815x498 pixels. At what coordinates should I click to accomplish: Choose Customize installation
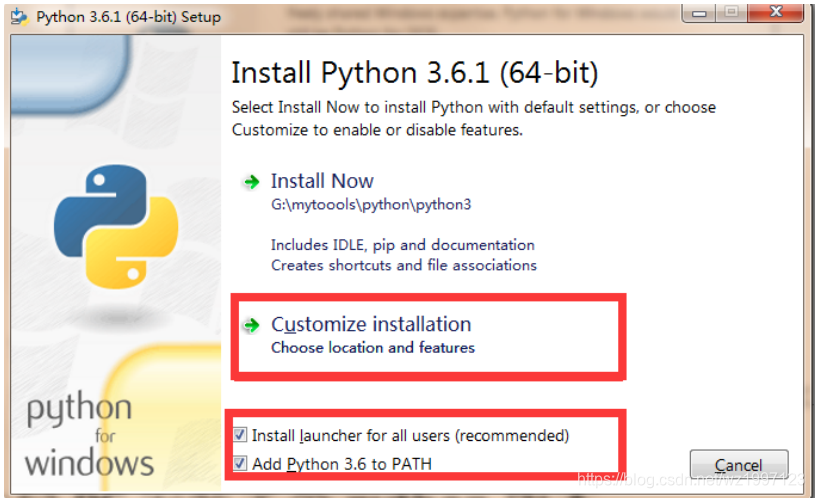click(371, 324)
